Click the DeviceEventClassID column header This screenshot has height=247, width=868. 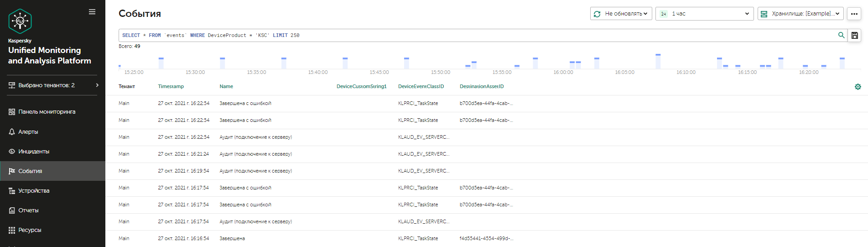[x=421, y=86]
